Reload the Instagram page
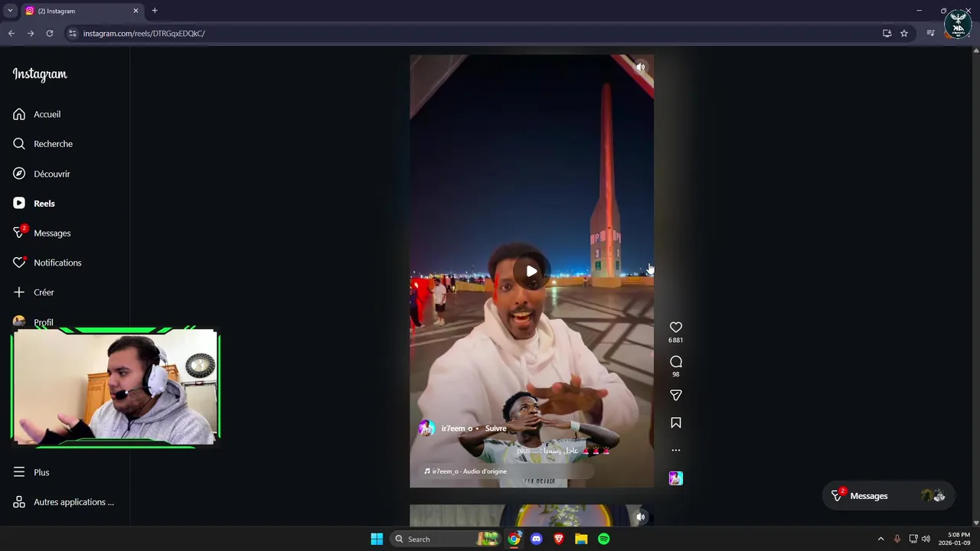This screenshot has height=551, width=980. pyautogui.click(x=50, y=34)
